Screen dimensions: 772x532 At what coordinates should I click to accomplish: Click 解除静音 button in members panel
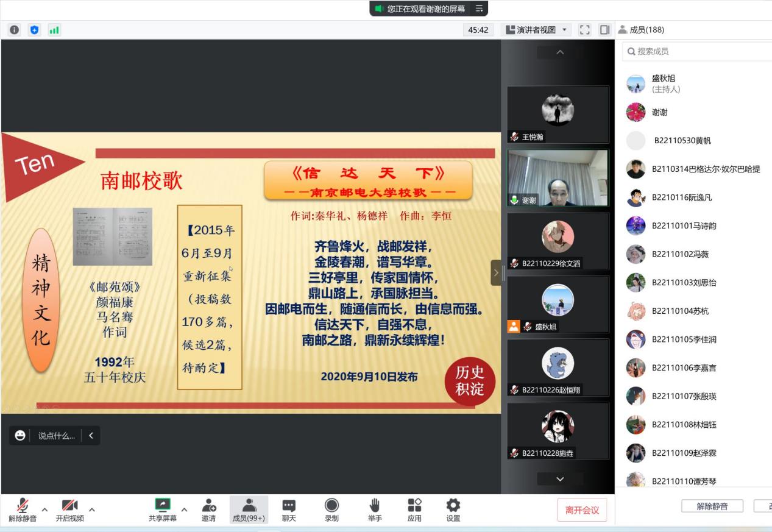[x=712, y=506]
